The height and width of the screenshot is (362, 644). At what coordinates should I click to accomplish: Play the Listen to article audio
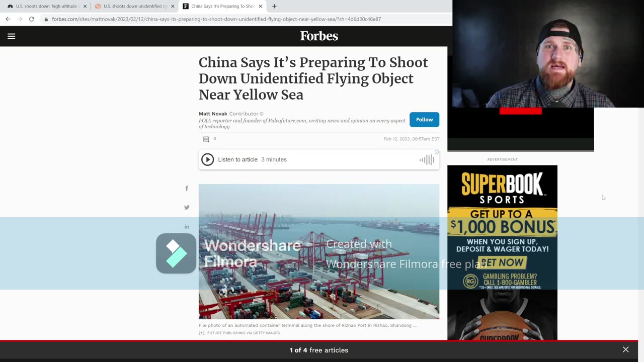point(207,159)
